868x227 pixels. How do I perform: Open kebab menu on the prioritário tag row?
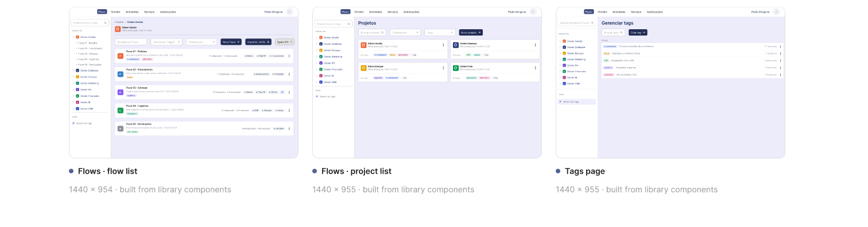point(781,75)
